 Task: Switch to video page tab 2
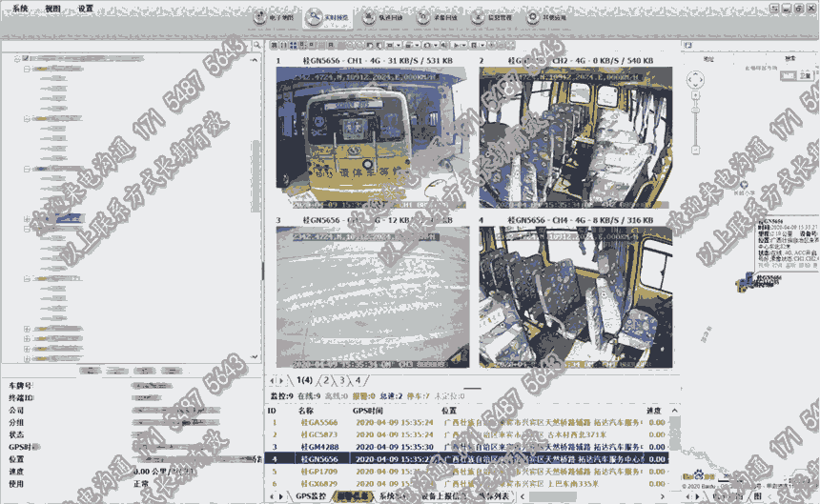[x=327, y=380]
